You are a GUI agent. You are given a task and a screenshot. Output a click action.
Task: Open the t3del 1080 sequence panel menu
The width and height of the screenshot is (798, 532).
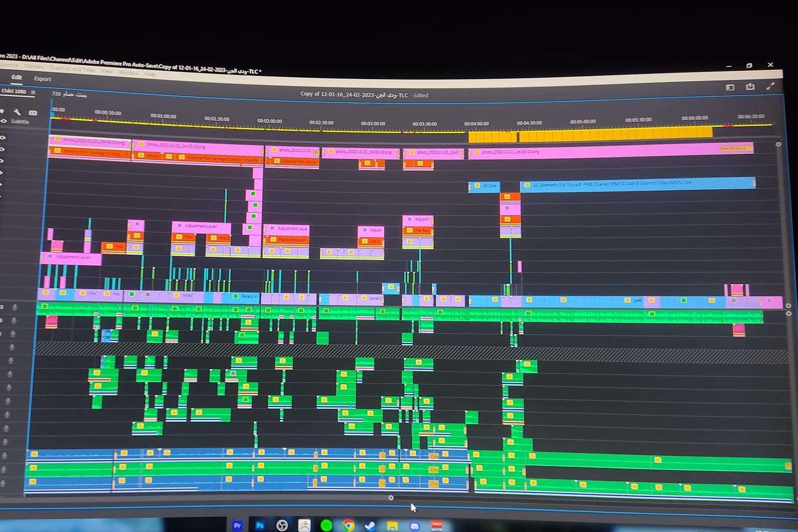[33, 92]
